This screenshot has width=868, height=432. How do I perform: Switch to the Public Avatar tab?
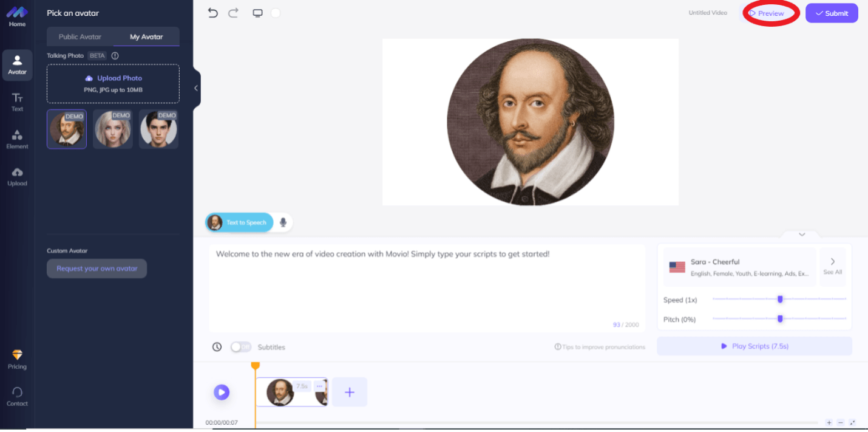80,37
